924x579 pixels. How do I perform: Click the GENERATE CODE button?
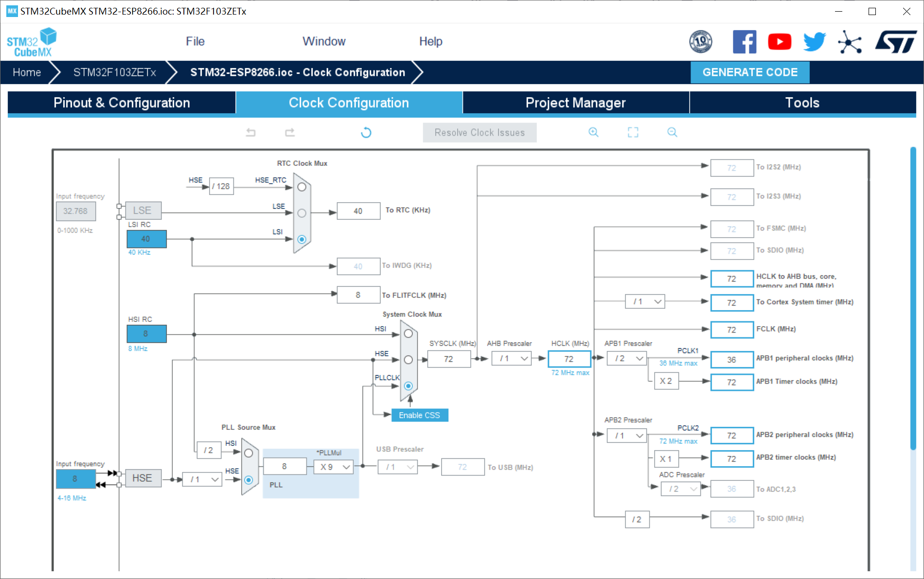point(750,72)
